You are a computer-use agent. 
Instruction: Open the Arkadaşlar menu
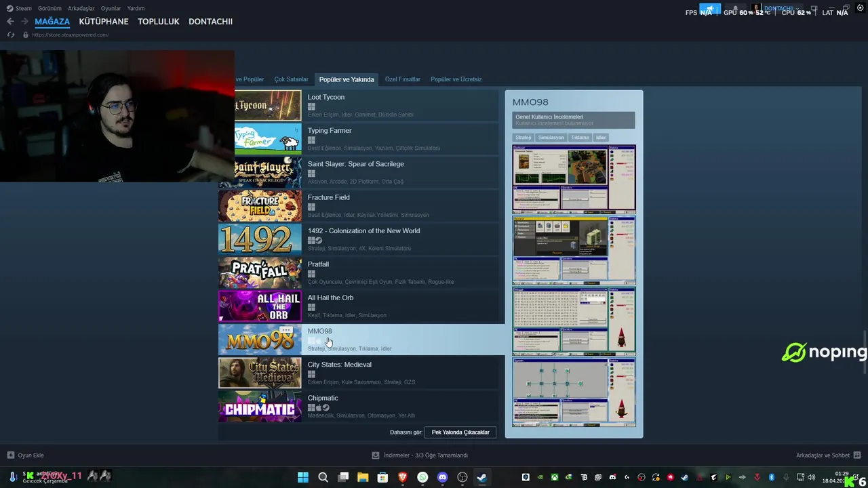(x=81, y=8)
